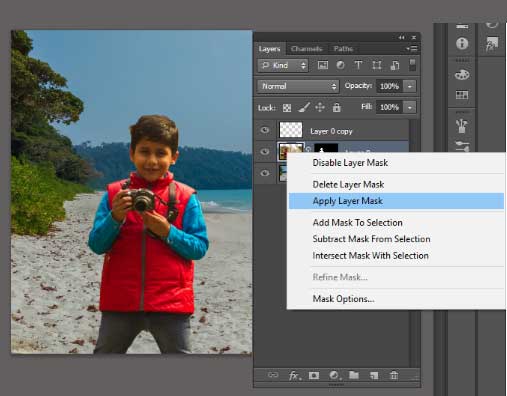The height and width of the screenshot is (396, 507).
Task: Toggle the layer filtering switch
Action: pyautogui.click(x=412, y=65)
